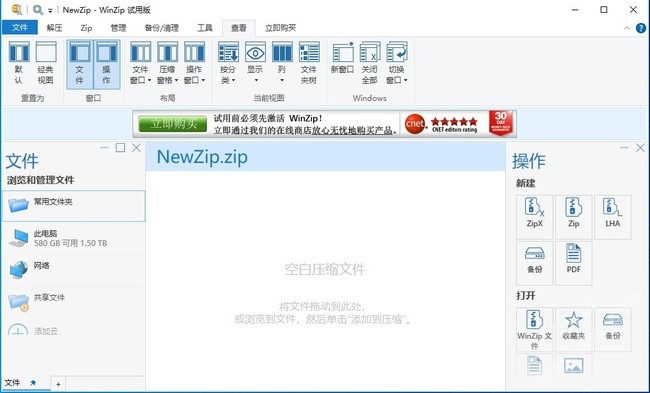Open the 文件窗口 layout dropdown
The image size is (650, 393).
pyautogui.click(x=141, y=63)
